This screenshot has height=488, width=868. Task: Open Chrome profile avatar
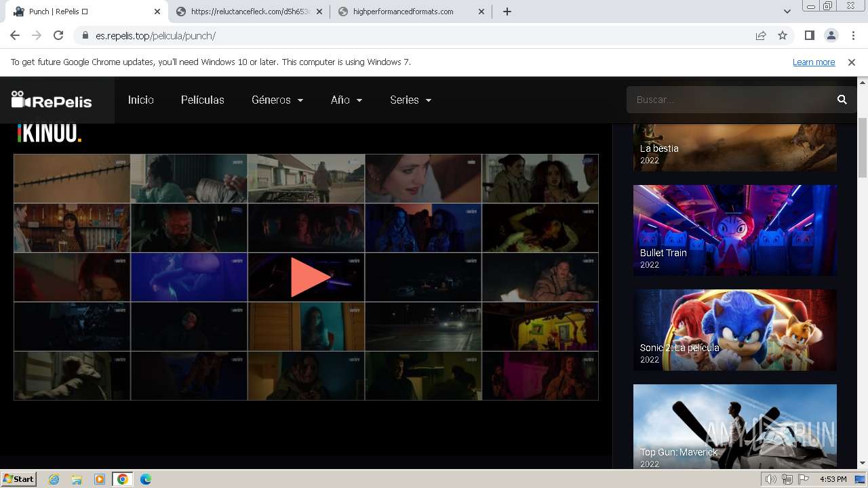click(x=831, y=35)
